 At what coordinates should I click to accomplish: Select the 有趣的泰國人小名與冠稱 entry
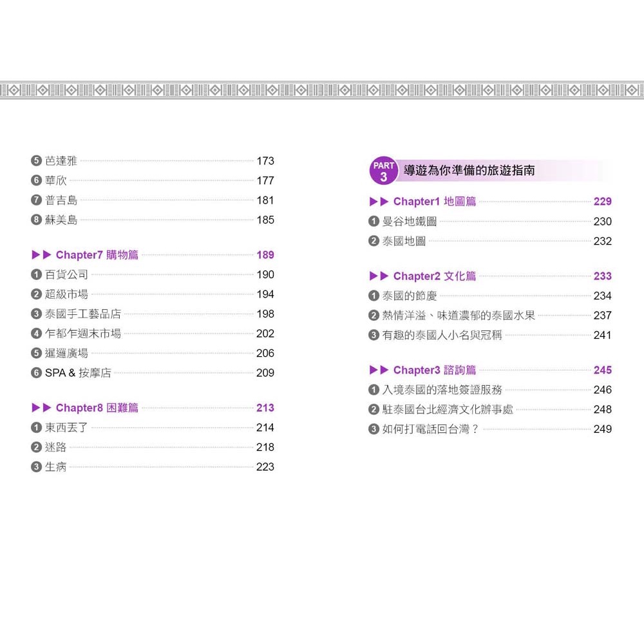pos(442,335)
